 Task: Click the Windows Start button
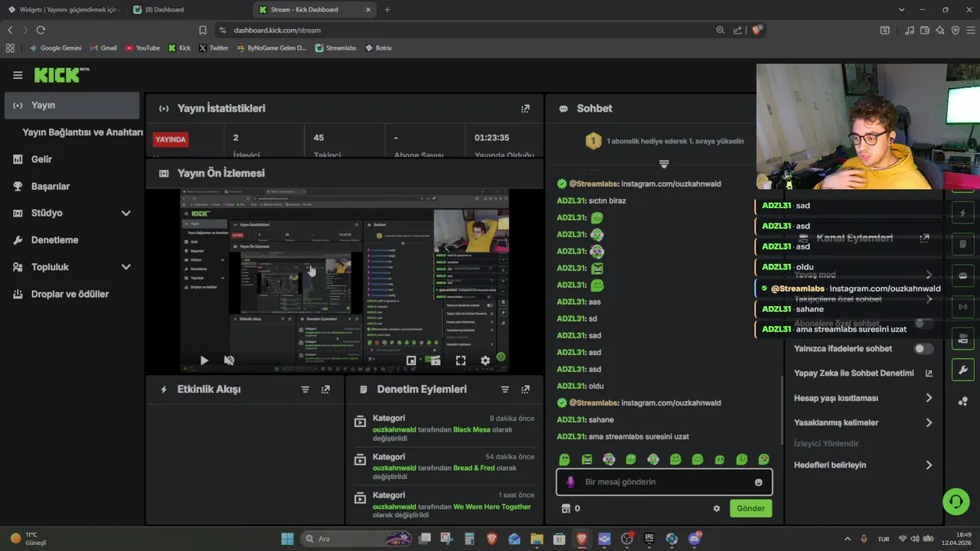(287, 539)
